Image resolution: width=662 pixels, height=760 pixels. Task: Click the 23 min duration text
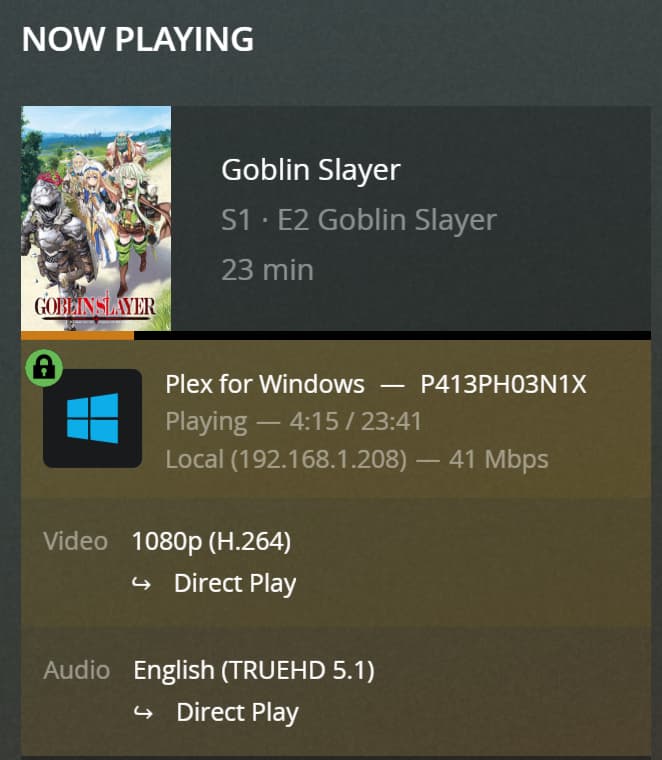click(x=267, y=270)
